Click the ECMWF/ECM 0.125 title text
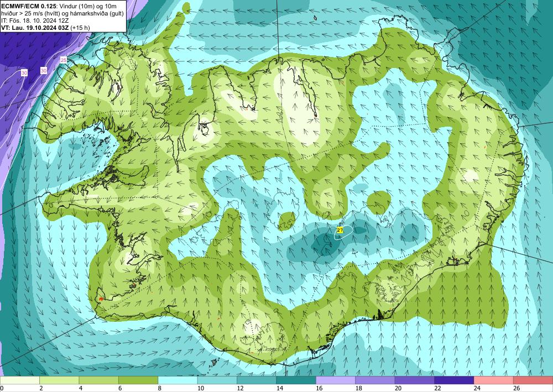The image size is (553, 392). 29,5
